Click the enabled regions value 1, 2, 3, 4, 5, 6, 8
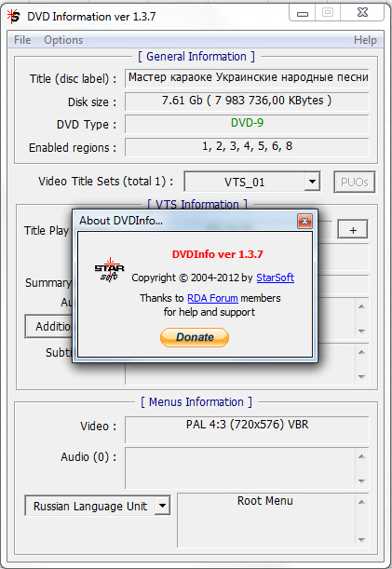 point(247,146)
